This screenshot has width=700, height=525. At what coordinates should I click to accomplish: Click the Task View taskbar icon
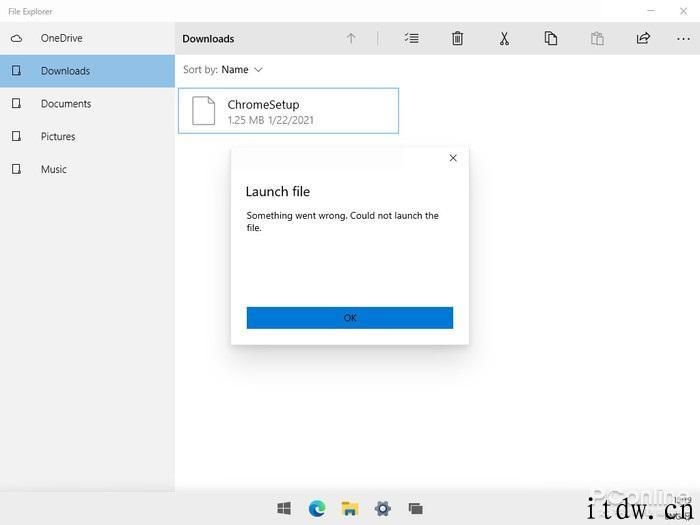[416, 508]
